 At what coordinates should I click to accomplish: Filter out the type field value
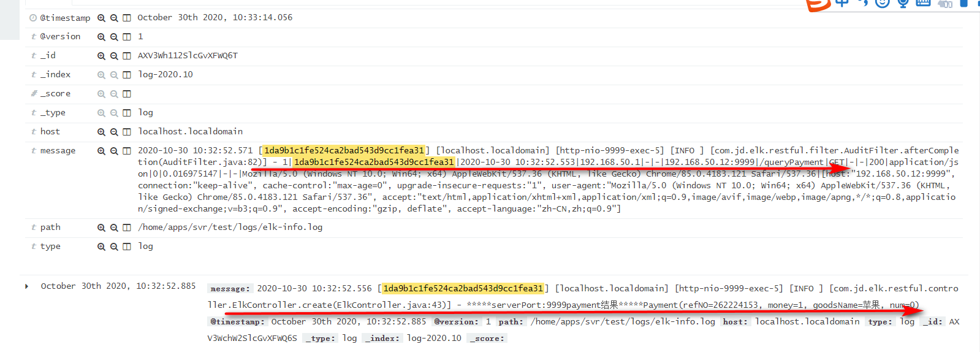(x=114, y=247)
